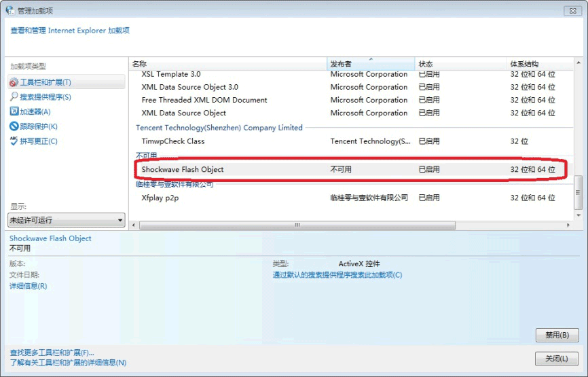This screenshot has width=588, height=377.
Task: Sort add-ons by 发布者 column header
Action: [371, 64]
